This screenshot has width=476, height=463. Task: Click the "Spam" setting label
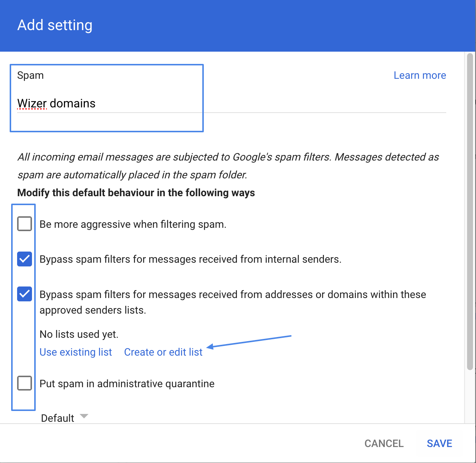click(x=30, y=75)
